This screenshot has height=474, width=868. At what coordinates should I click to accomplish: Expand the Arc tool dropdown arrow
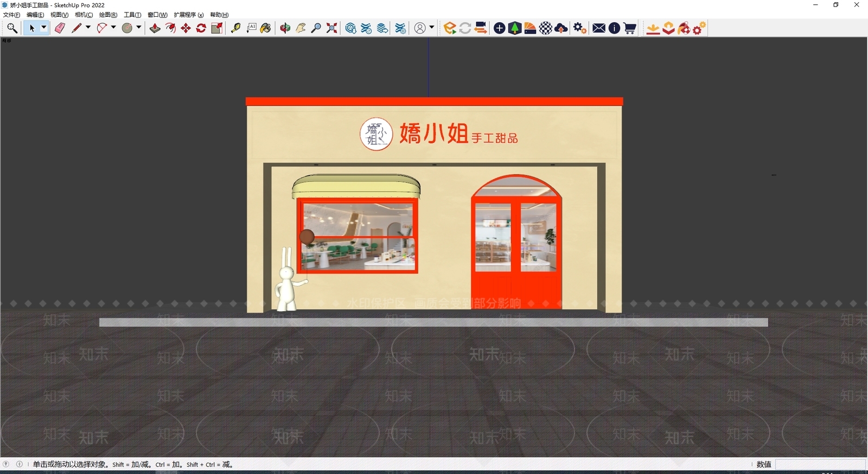(x=113, y=28)
